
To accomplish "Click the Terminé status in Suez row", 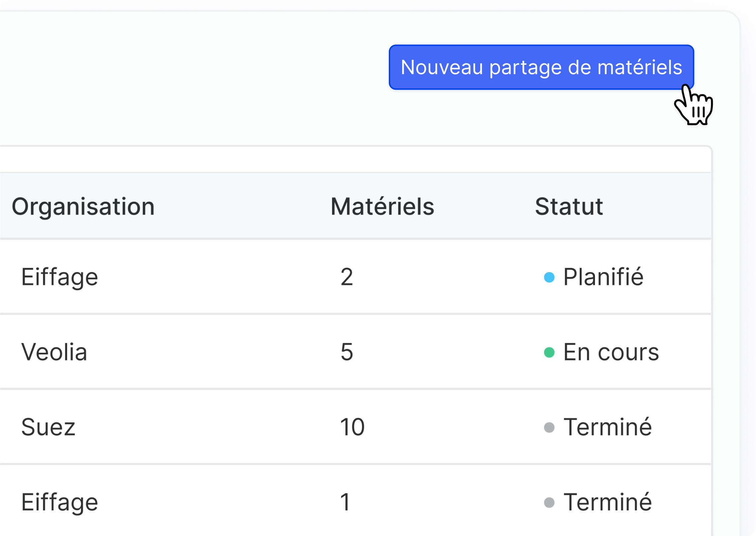I will pyautogui.click(x=608, y=427).
